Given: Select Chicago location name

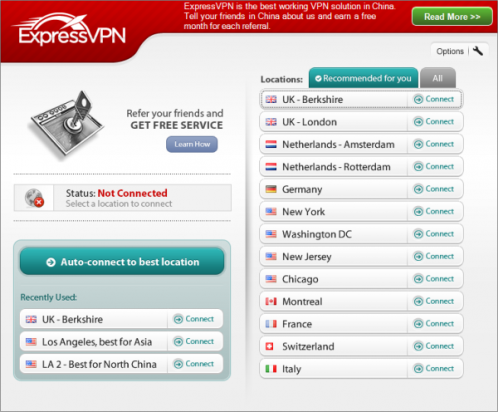Looking at the screenshot, I should pos(300,279).
